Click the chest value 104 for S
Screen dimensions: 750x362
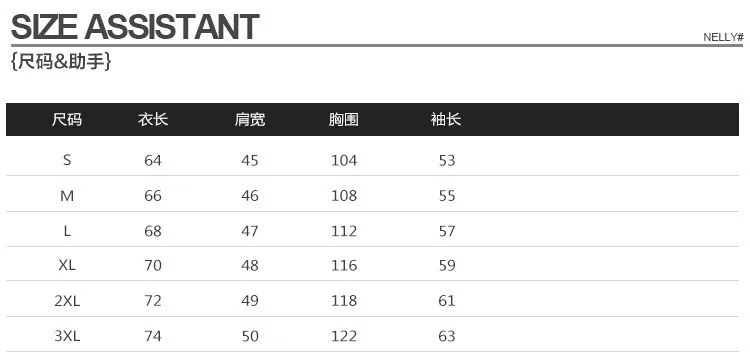tap(344, 160)
